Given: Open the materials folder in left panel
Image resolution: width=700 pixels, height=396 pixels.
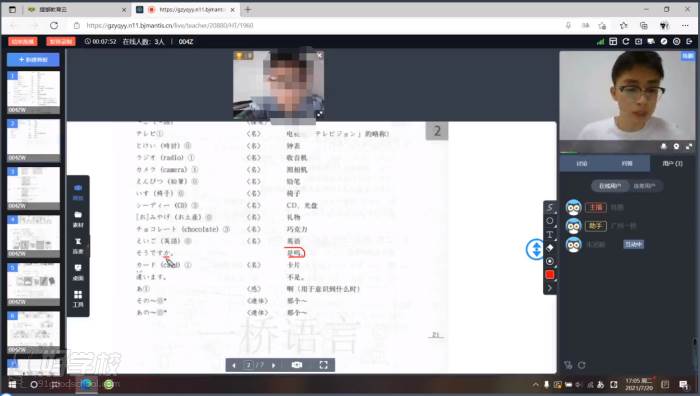Looking at the screenshot, I should coord(78,219).
